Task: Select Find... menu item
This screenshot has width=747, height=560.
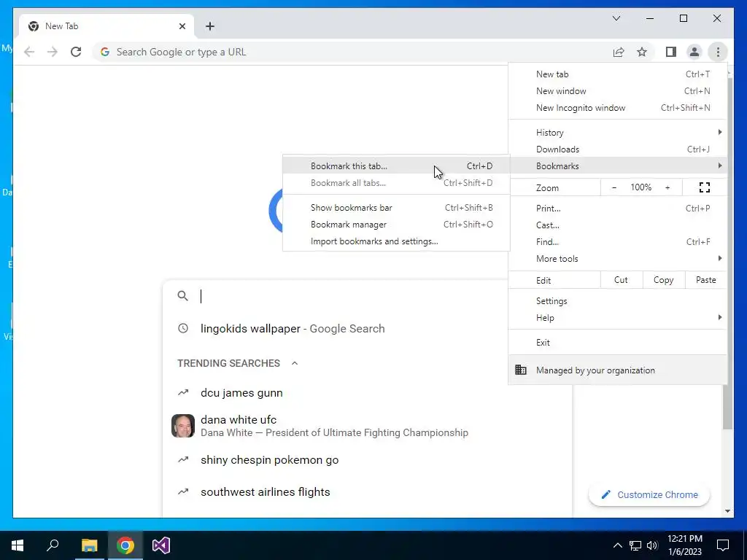Action: (x=618, y=242)
